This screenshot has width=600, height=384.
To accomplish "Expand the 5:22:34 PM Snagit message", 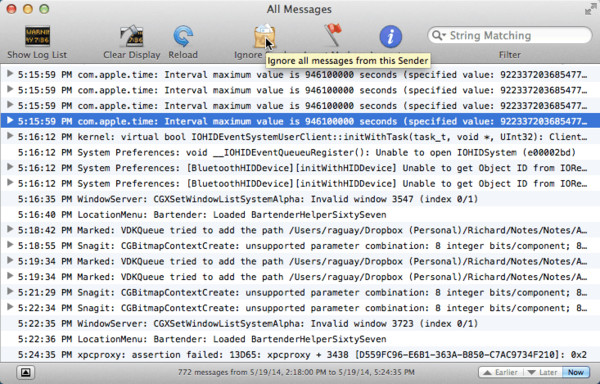I will 10,307.
